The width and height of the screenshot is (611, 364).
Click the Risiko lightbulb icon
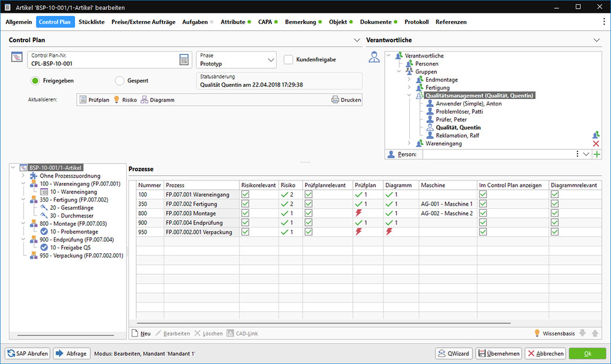point(116,100)
